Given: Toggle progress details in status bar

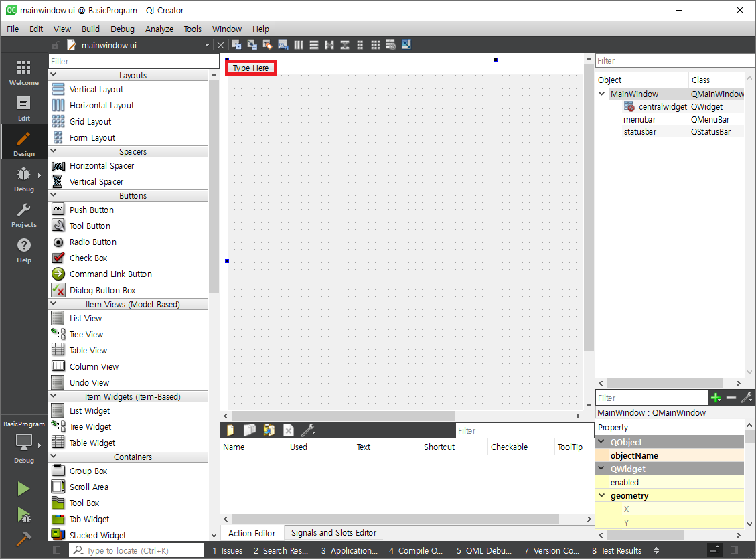Looking at the screenshot, I should [714, 550].
